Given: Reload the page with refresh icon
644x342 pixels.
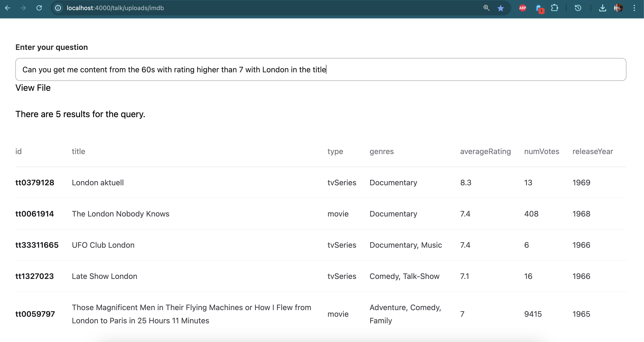Looking at the screenshot, I should pyautogui.click(x=39, y=8).
